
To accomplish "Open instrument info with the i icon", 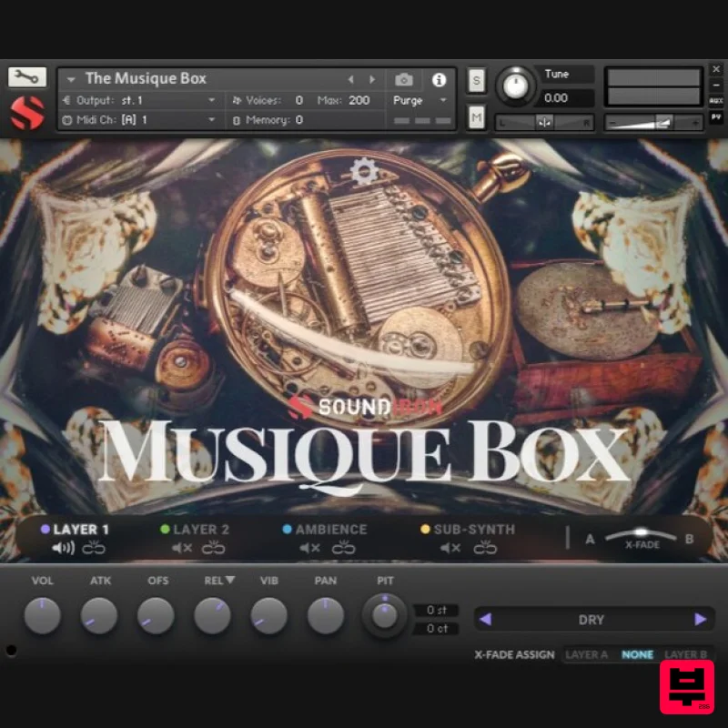I will pyautogui.click(x=439, y=80).
